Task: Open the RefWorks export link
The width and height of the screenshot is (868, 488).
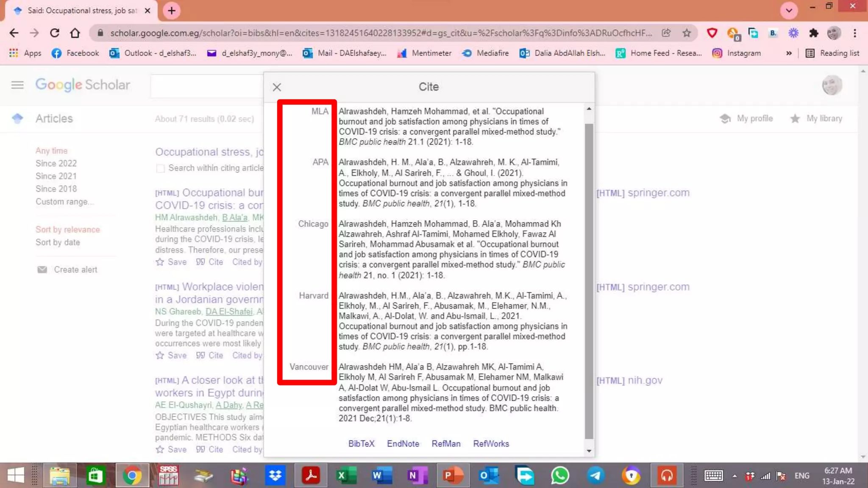Action: point(491,444)
